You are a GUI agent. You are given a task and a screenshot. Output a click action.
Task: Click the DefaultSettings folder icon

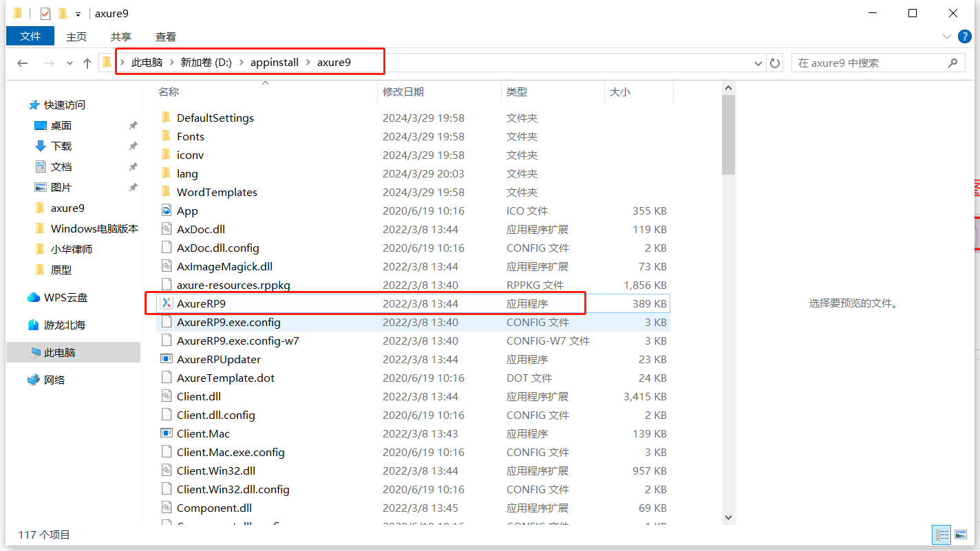pos(166,118)
